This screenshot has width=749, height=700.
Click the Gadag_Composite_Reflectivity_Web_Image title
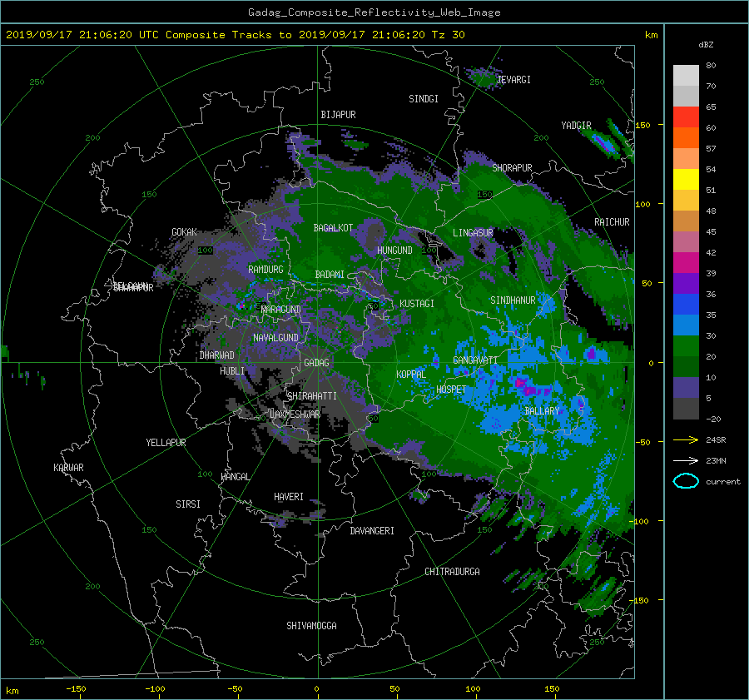(x=374, y=12)
